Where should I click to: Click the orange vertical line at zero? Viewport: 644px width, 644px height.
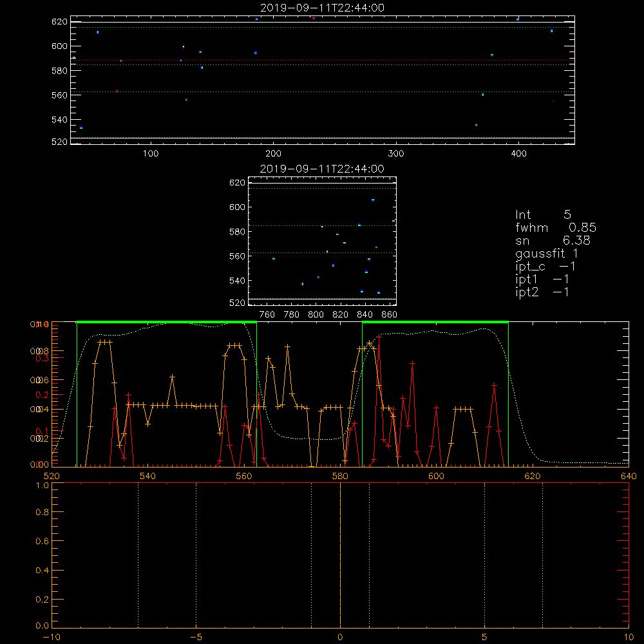(340, 555)
